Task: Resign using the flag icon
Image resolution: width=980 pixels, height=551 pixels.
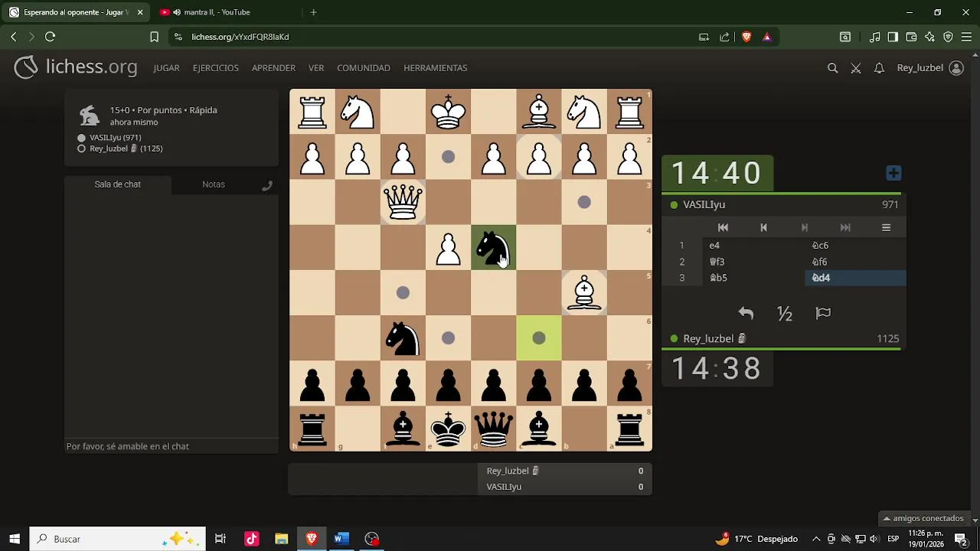Action: tap(823, 313)
